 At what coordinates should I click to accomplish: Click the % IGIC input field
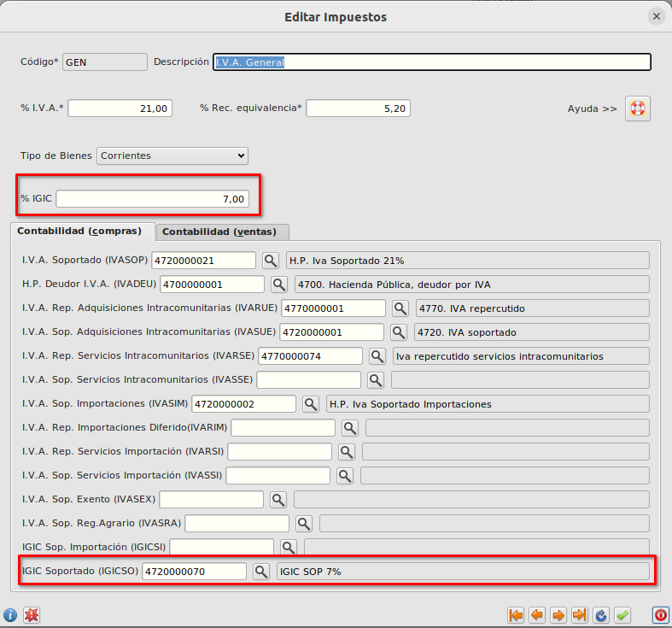[153, 198]
